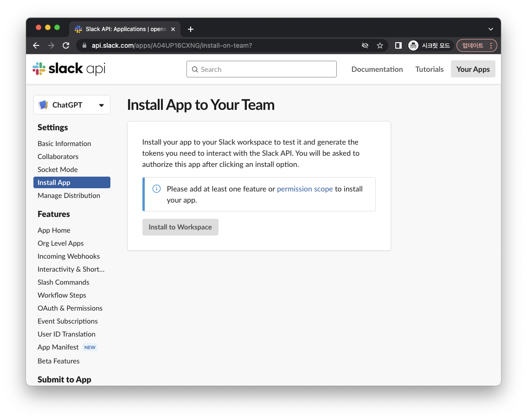Screen dimensions: 527x420
Task: Open Socket Mode settings
Action: point(58,170)
